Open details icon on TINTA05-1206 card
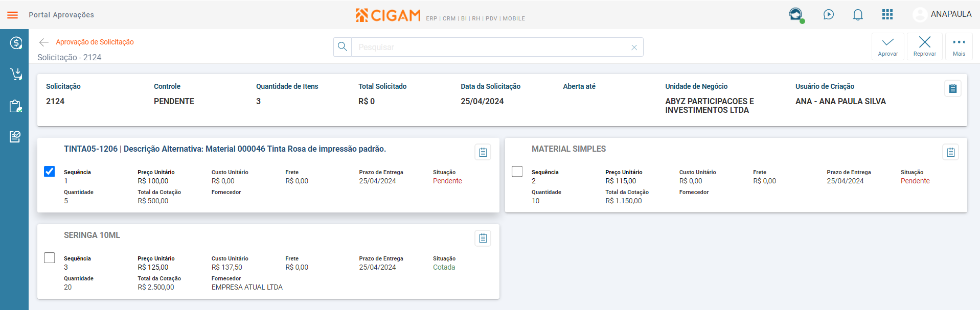 (483, 152)
